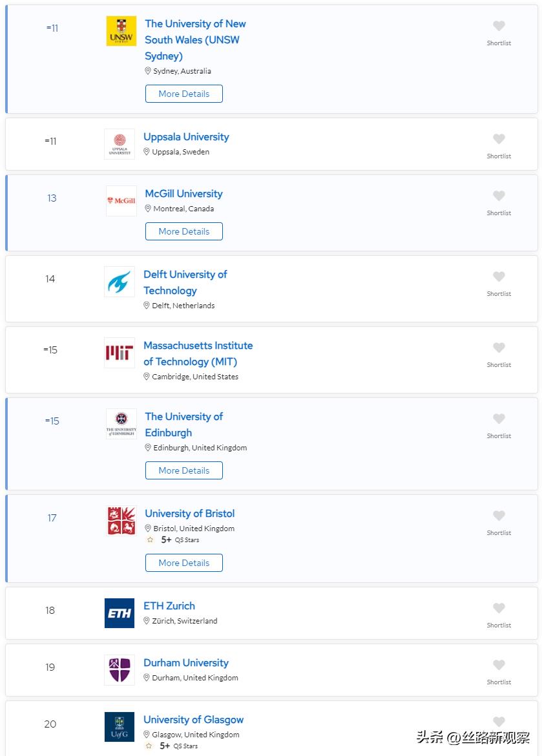Expand More Details for McGill University
Image resolution: width=542 pixels, height=756 pixels.
(x=184, y=231)
